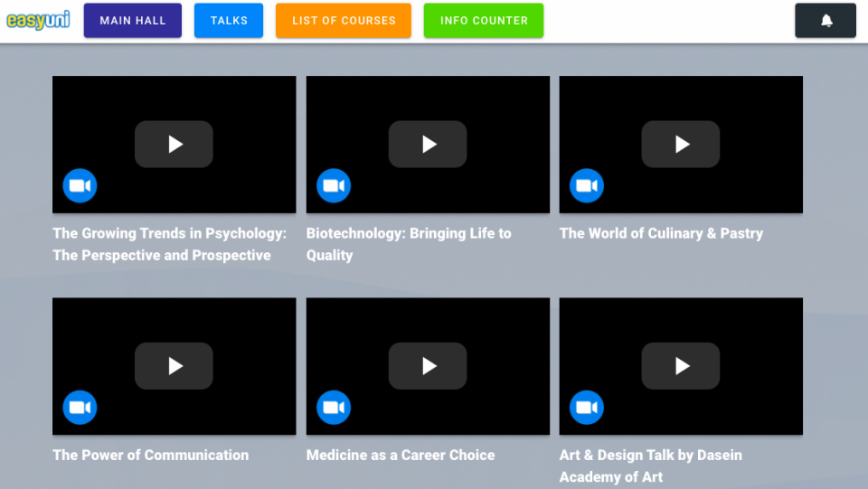Click title 'Art & Design Talk by Dasein Academy of Art'
The image size is (868, 489).
pos(650,465)
